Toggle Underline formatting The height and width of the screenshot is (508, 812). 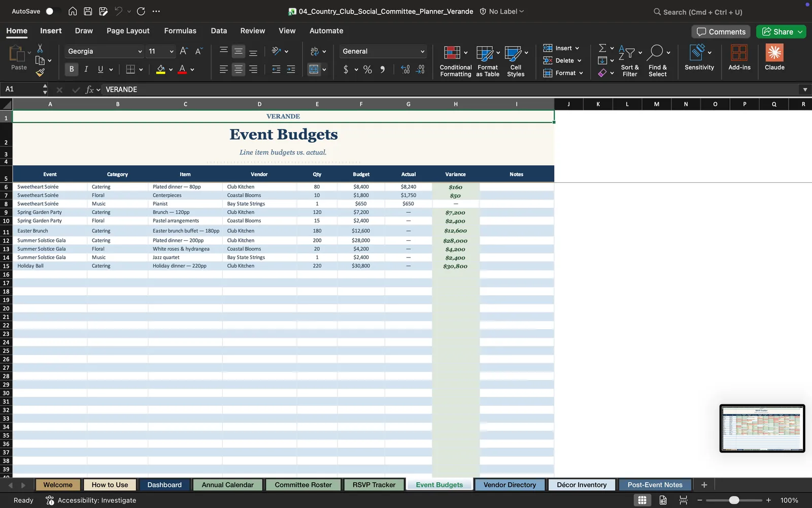pos(100,69)
